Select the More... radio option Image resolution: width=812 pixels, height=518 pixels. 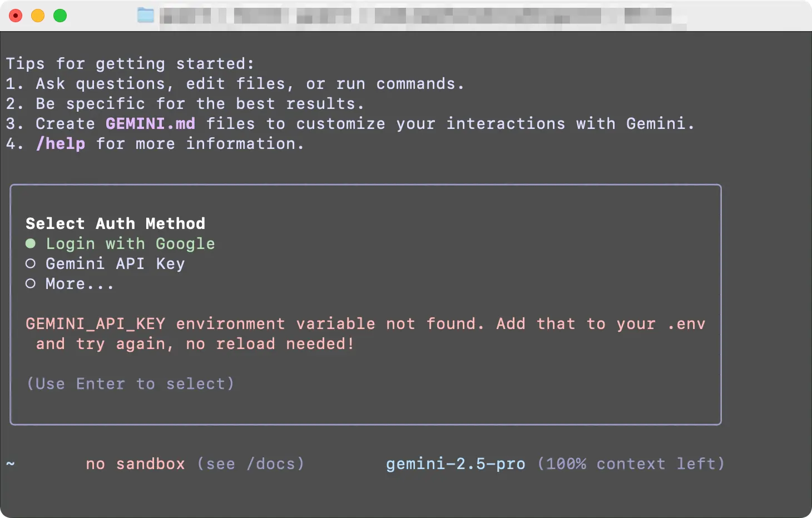coord(31,283)
